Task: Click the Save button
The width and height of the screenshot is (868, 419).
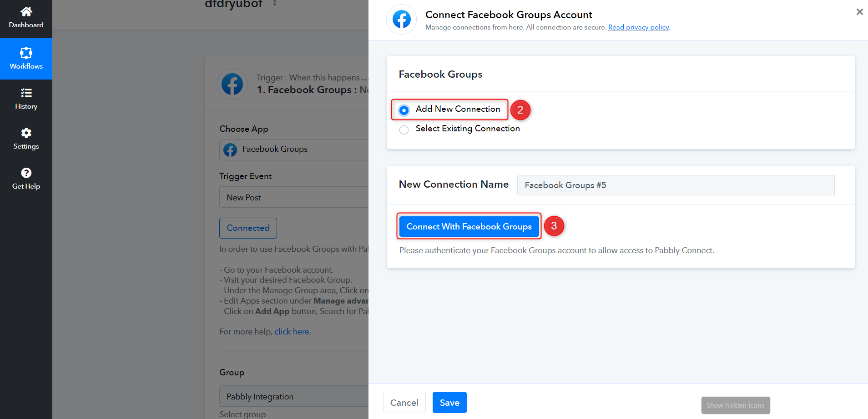Action: [x=449, y=403]
